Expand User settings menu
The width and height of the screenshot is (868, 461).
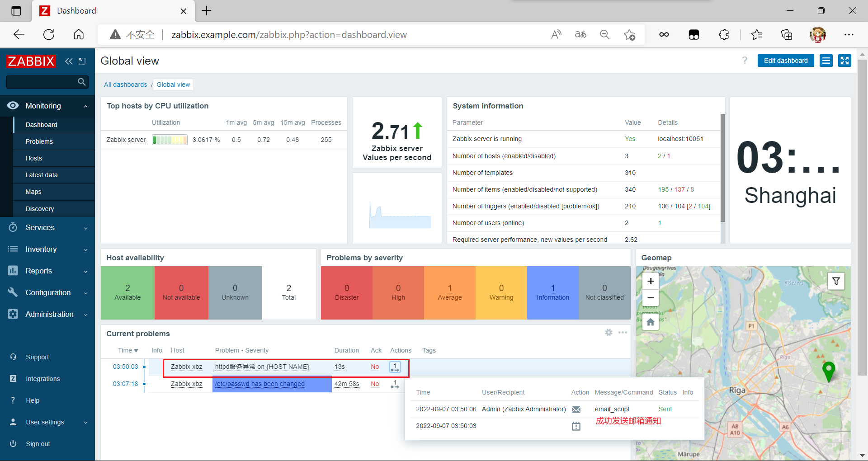click(47, 422)
